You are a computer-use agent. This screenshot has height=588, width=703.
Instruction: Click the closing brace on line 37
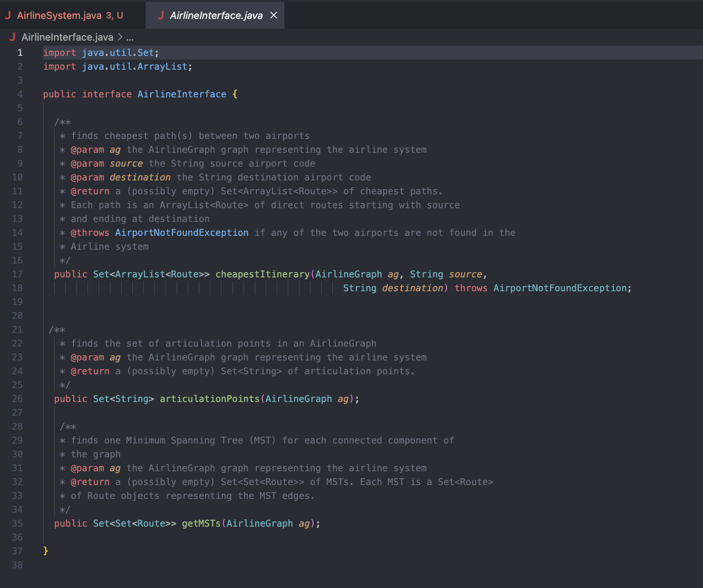(x=46, y=551)
